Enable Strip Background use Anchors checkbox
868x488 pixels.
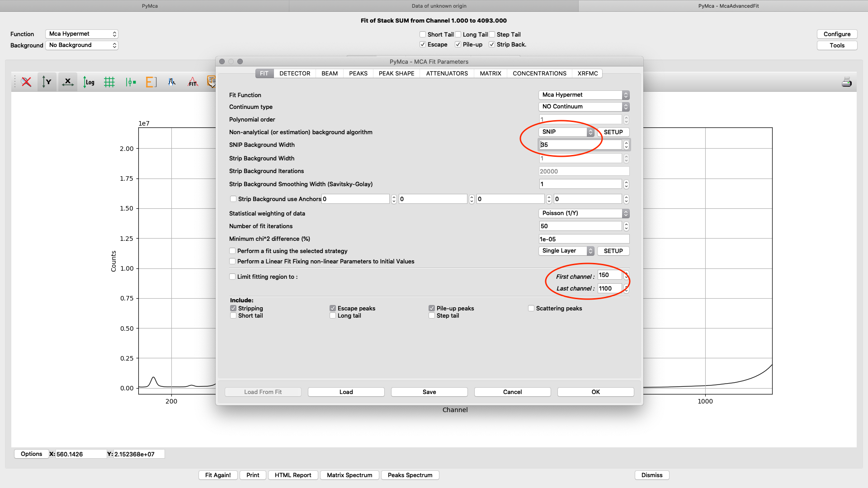coord(233,199)
